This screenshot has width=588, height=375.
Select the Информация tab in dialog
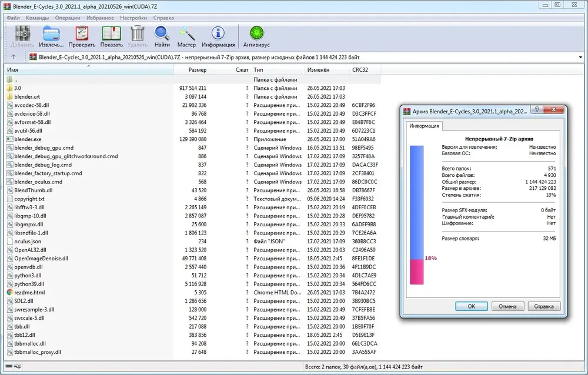(x=424, y=126)
